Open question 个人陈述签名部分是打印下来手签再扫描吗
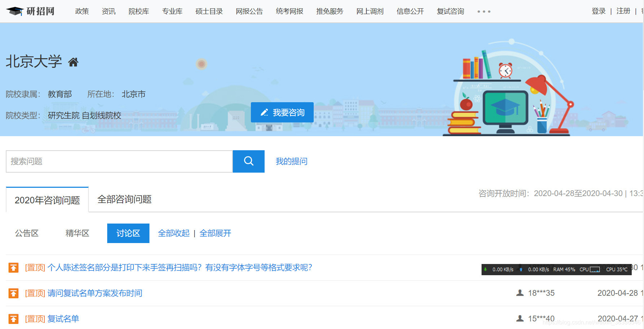The width and height of the screenshot is (644, 329). coord(180,268)
